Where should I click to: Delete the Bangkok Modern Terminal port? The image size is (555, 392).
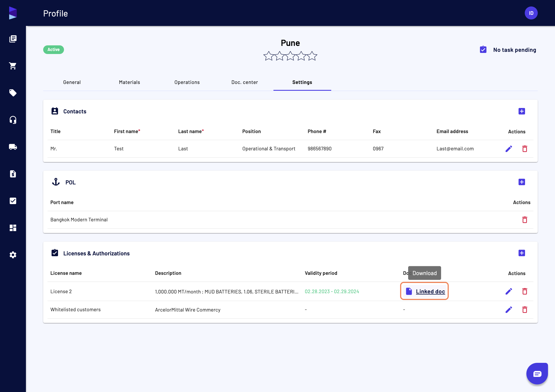coord(524,220)
